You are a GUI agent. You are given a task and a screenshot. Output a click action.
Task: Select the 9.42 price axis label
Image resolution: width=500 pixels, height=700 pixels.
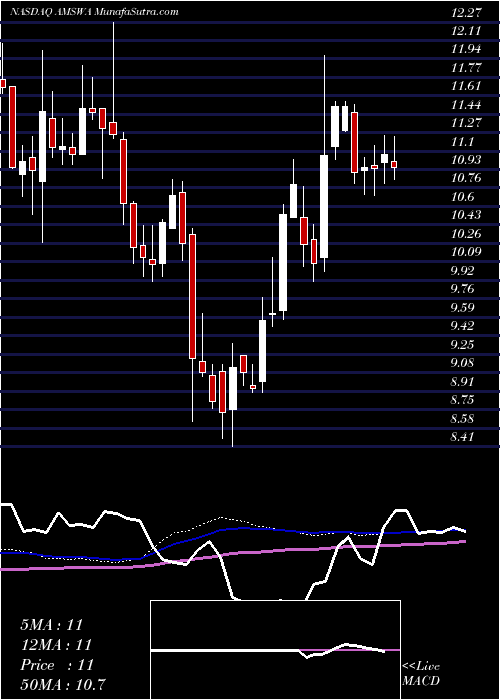462,326
